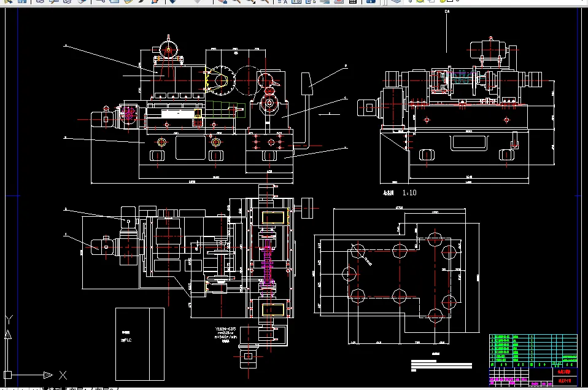
Task: Select the "Y112M-6B5" motor label text
Action: click(x=225, y=329)
